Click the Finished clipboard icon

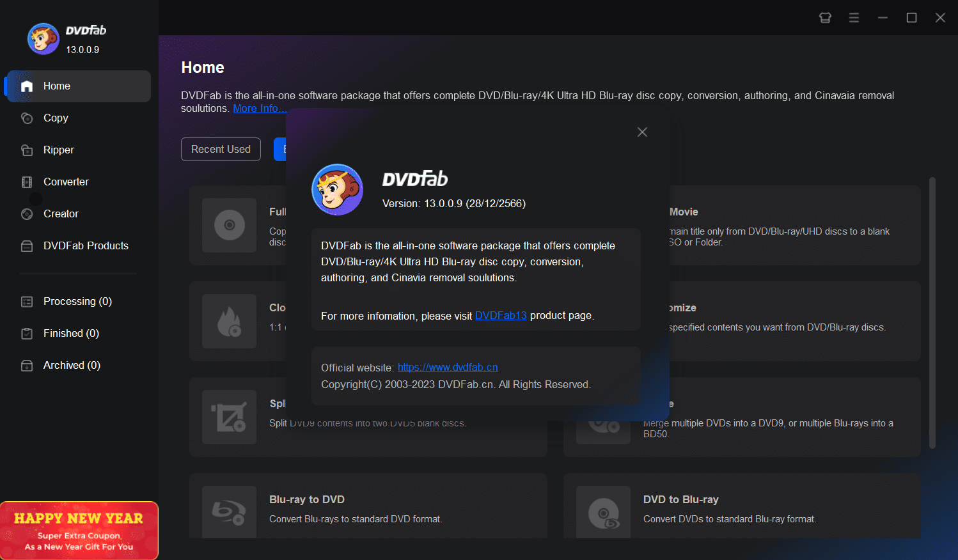pos(27,334)
